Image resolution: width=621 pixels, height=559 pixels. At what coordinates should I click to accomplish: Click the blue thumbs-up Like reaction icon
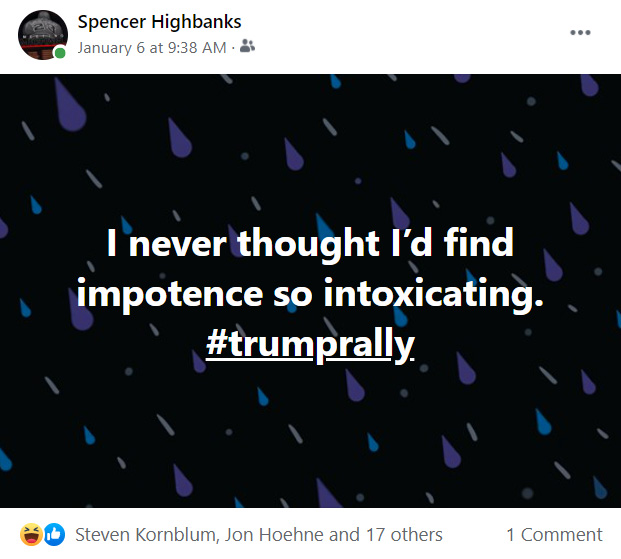[x=54, y=534]
